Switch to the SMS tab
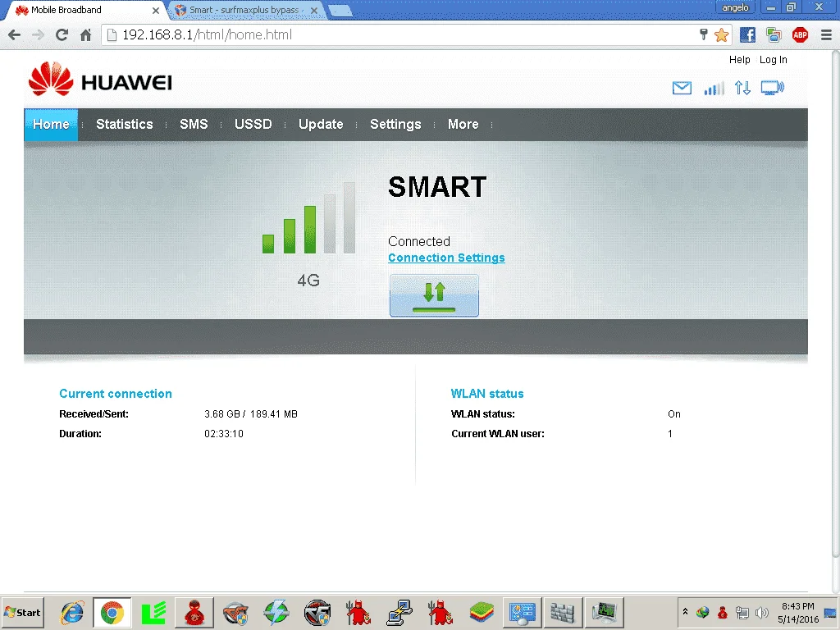The height and width of the screenshot is (630, 840). pyautogui.click(x=194, y=125)
